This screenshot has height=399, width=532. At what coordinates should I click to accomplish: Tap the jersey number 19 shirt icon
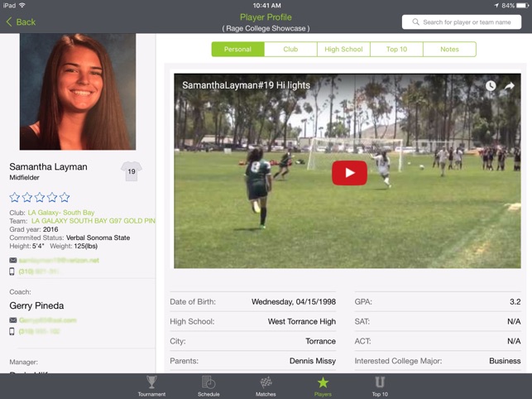[132, 171]
